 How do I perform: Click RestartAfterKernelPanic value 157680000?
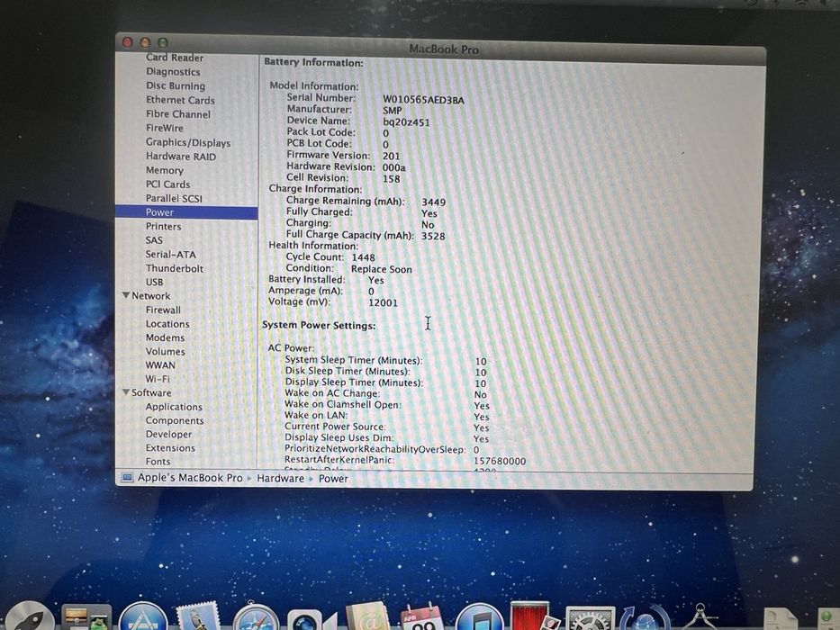tap(500, 461)
